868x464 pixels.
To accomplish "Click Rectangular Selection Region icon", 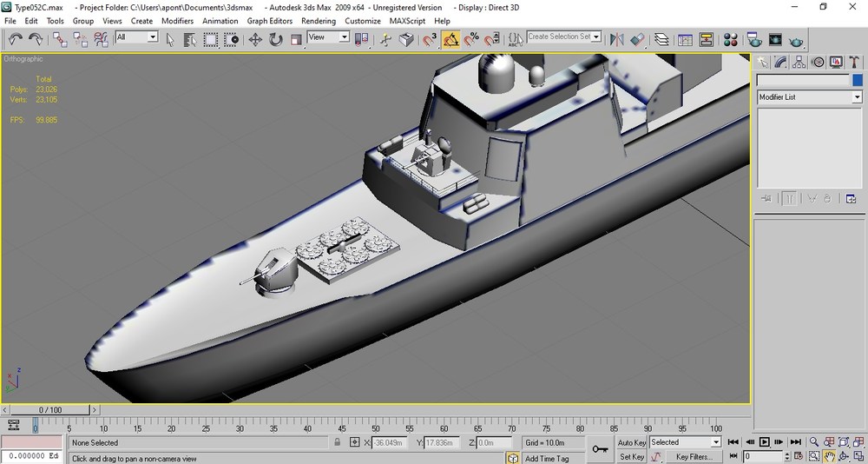I will 211,39.
